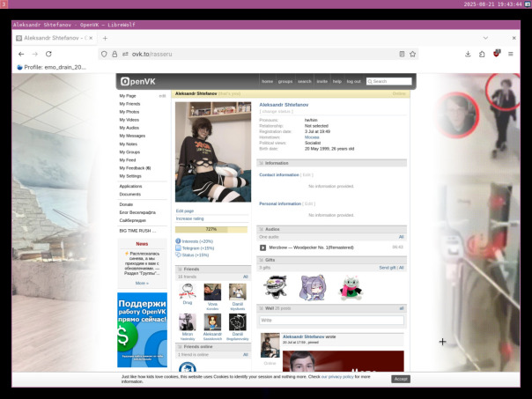Image resolution: width=532 pixels, height=399 pixels.
Task: Focus the OpenVK search field
Action: coord(388,81)
